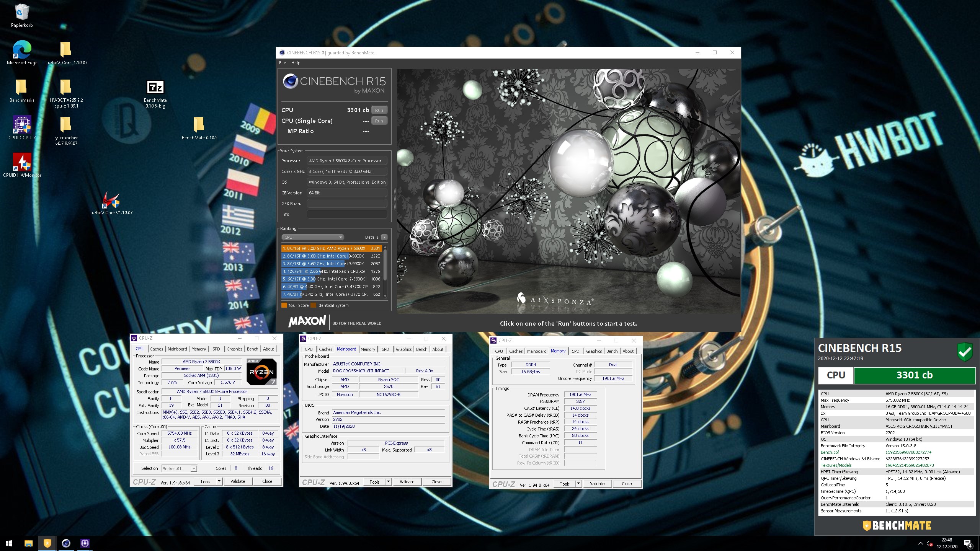The image size is (980, 551).
Task: Click Close in CPU-Z Mainboard window
Action: point(436,482)
